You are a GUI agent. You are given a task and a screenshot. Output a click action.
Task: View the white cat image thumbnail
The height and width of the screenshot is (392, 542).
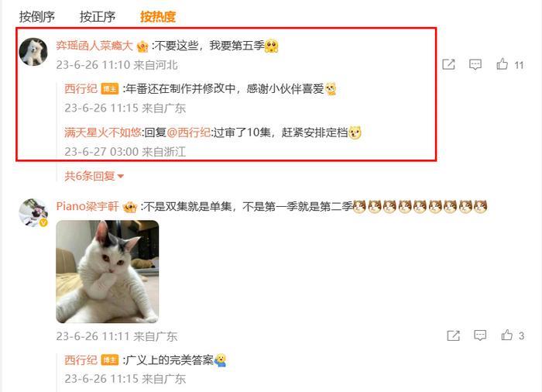[107, 272]
